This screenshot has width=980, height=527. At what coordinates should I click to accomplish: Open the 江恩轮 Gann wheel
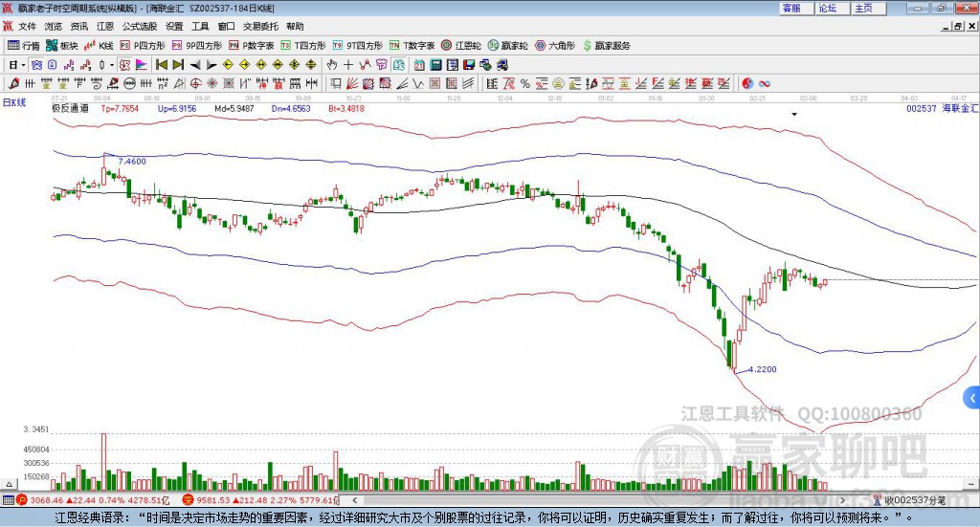pyautogui.click(x=461, y=46)
